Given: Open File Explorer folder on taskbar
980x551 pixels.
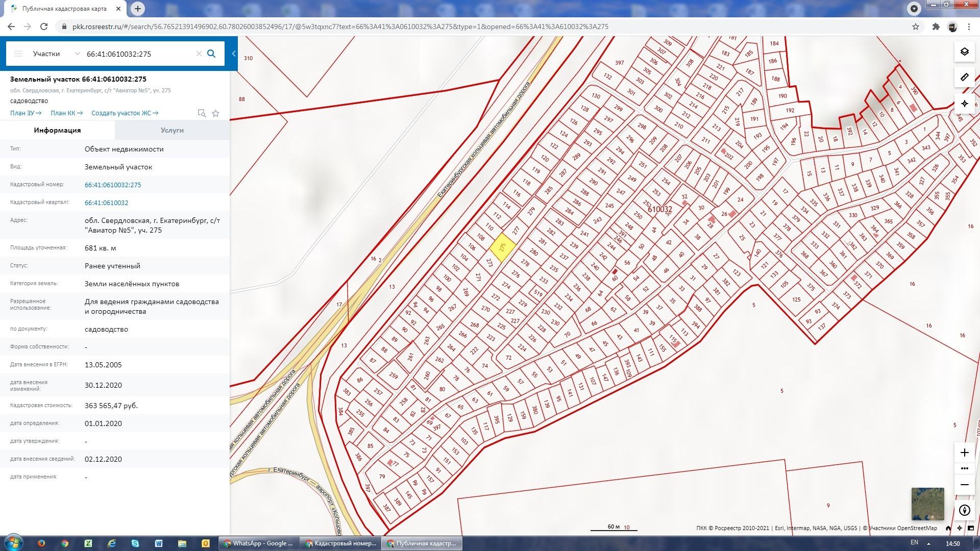Looking at the screenshot, I should point(182,543).
